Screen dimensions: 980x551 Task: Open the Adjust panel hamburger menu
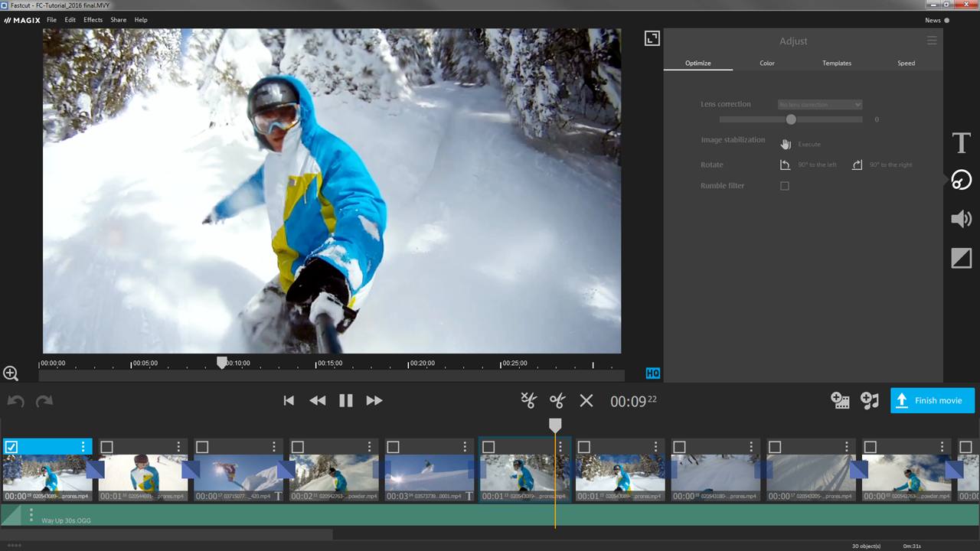(x=932, y=41)
